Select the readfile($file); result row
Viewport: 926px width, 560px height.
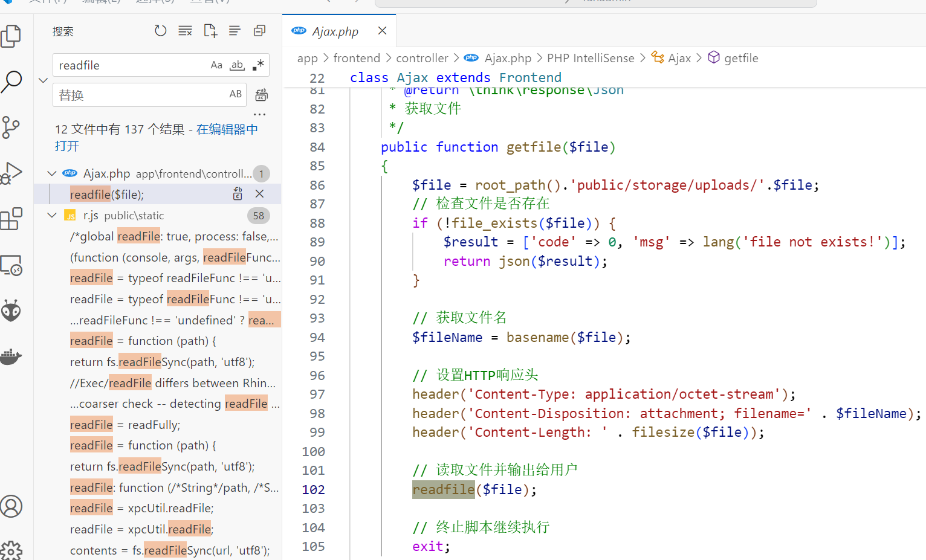pyautogui.click(x=157, y=195)
